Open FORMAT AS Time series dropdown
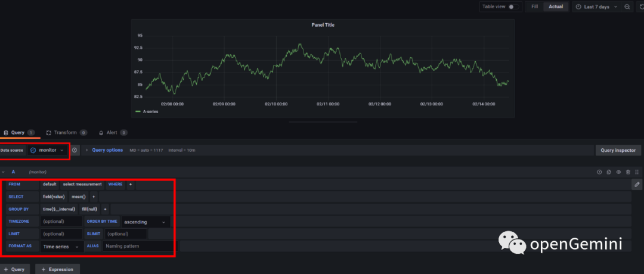The width and height of the screenshot is (644, 274). [61, 247]
